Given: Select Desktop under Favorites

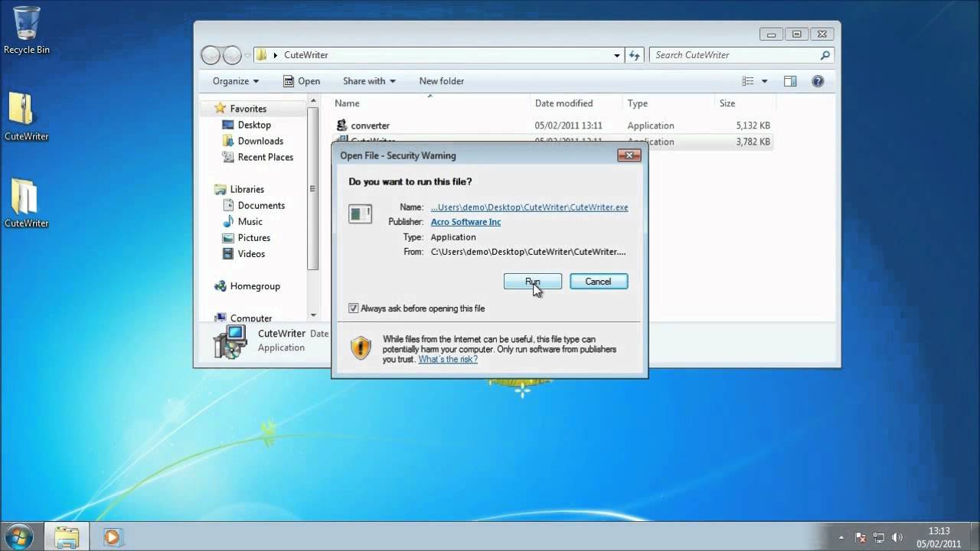Looking at the screenshot, I should pos(254,125).
